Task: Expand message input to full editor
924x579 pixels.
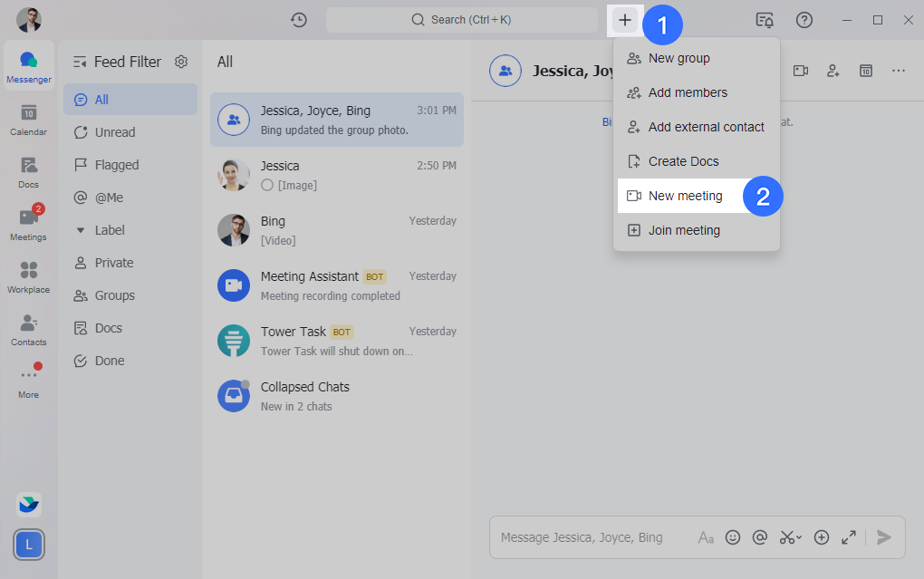Action: tap(849, 537)
